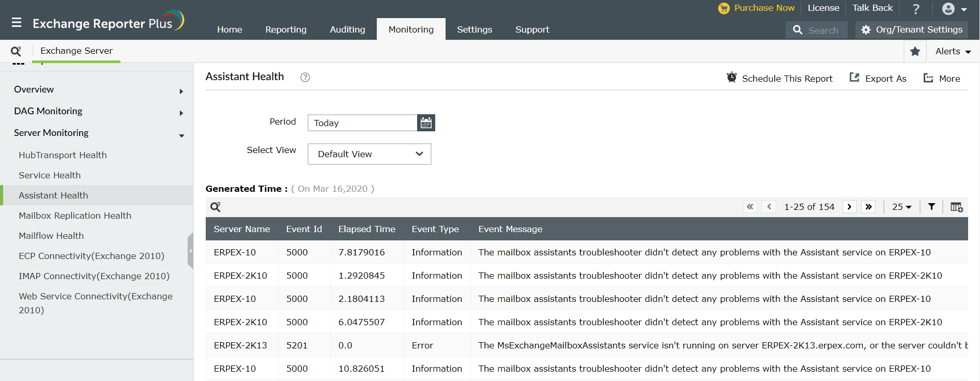980x381 pixels.
Task: Open the help question mark icon
Action: coord(916,9)
